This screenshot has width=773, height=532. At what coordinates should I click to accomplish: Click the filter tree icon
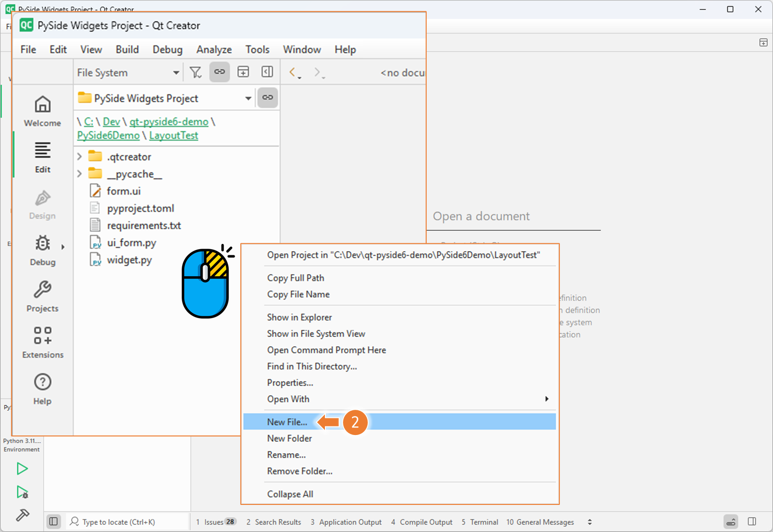pos(196,72)
